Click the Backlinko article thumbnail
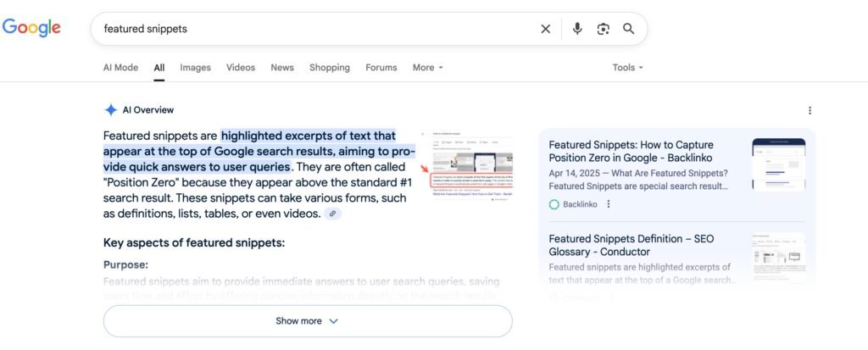The width and height of the screenshot is (868, 350). coord(778,164)
